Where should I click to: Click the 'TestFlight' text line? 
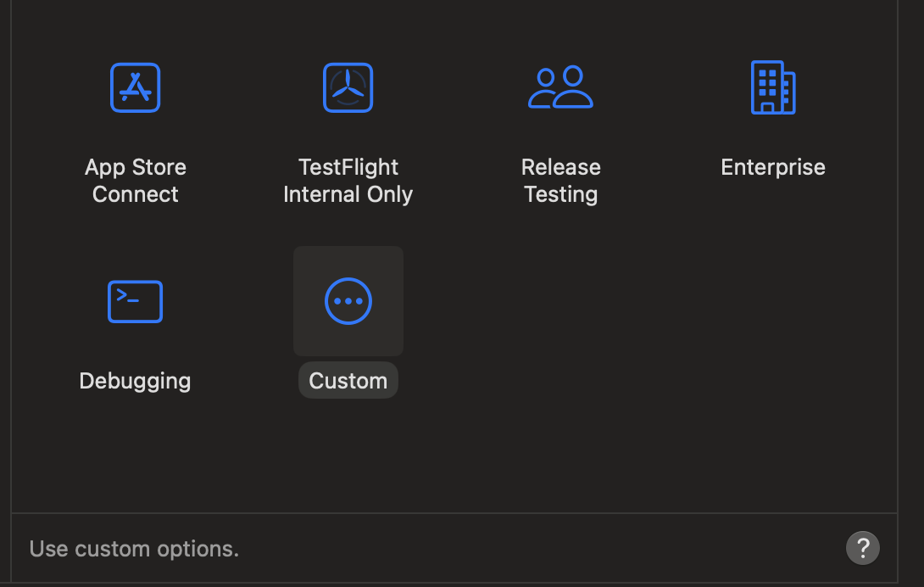click(x=348, y=167)
